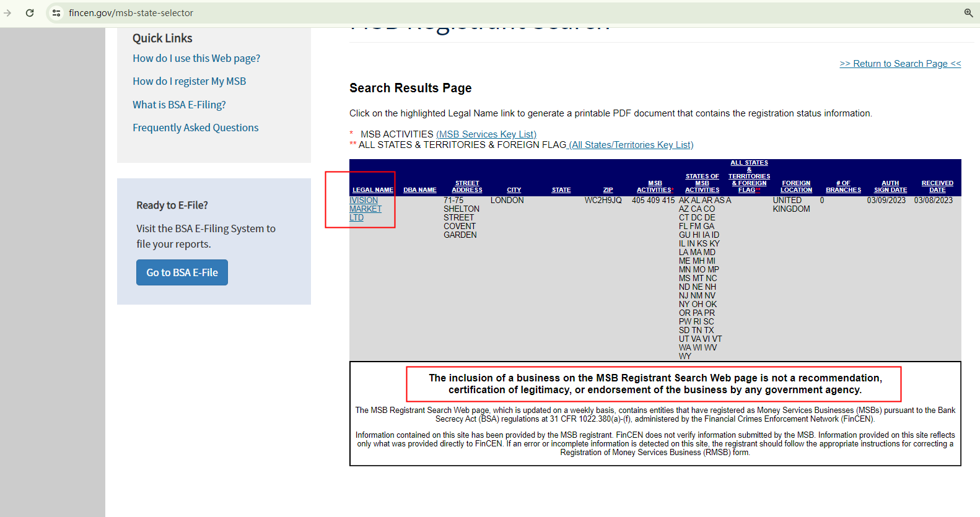Click the 'updated on a weekly basis' paragraph
The width and height of the screenshot is (980, 517).
coord(655,415)
